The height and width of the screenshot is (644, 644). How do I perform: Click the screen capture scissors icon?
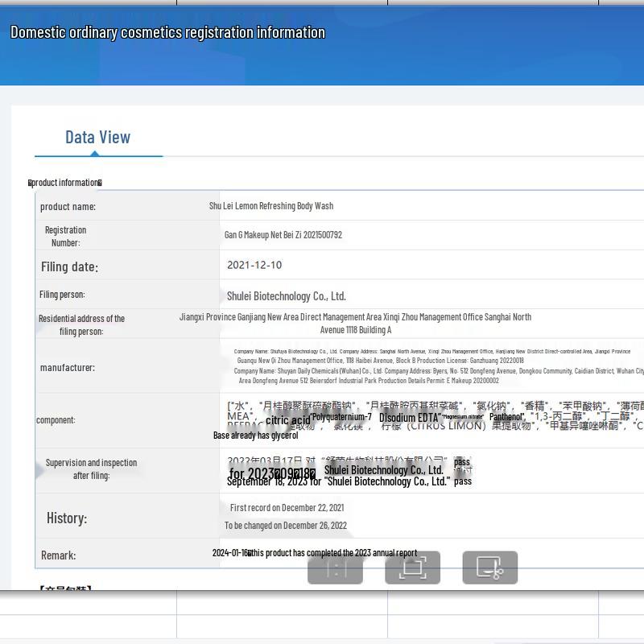(489, 568)
